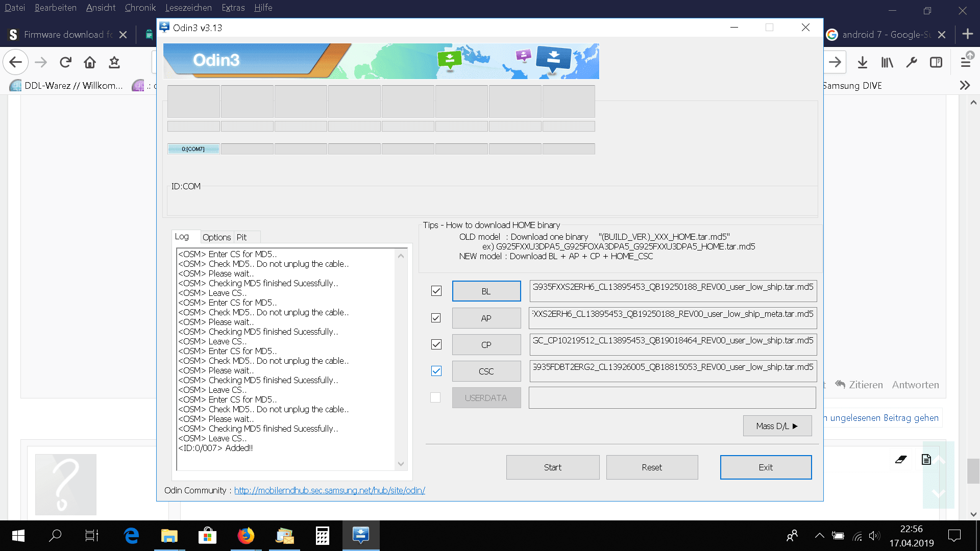Click Antworten in the forum page
The width and height of the screenshot is (980, 551).
click(915, 385)
